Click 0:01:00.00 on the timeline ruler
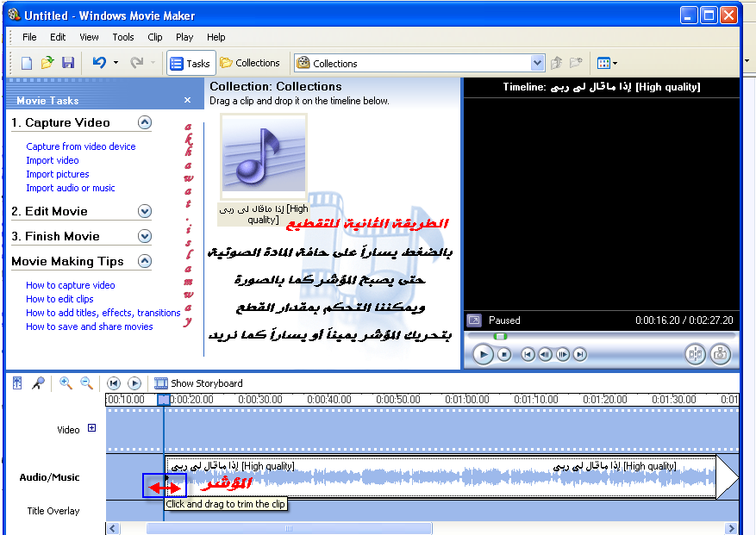This screenshot has width=756, height=535. (466, 400)
